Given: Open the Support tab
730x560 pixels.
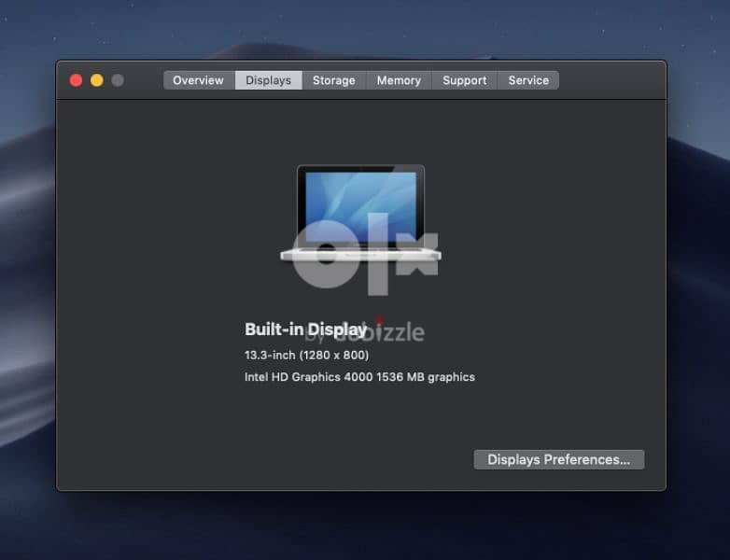Looking at the screenshot, I should click(465, 80).
